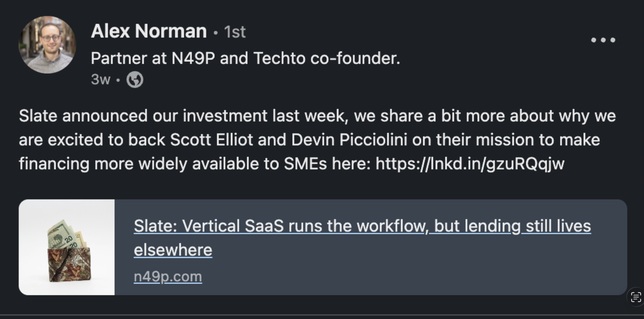Open the wallet with cash preview thumbnail
This screenshot has height=319, width=644.
(67, 247)
